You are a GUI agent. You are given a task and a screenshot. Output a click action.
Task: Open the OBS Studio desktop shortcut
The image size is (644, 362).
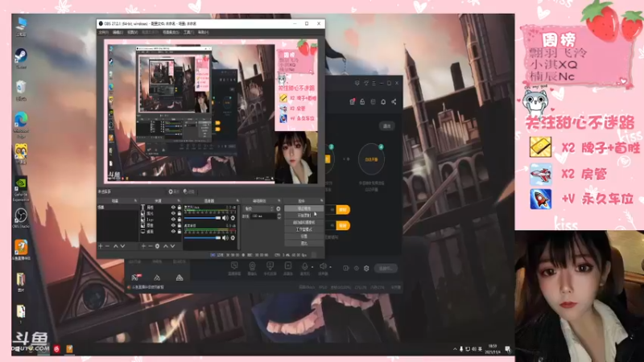click(x=21, y=218)
